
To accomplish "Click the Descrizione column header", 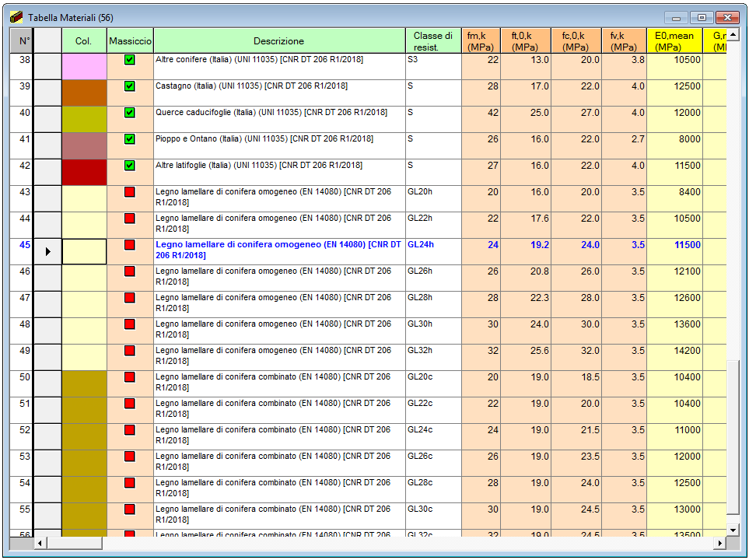I will pyautogui.click(x=278, y=41).
